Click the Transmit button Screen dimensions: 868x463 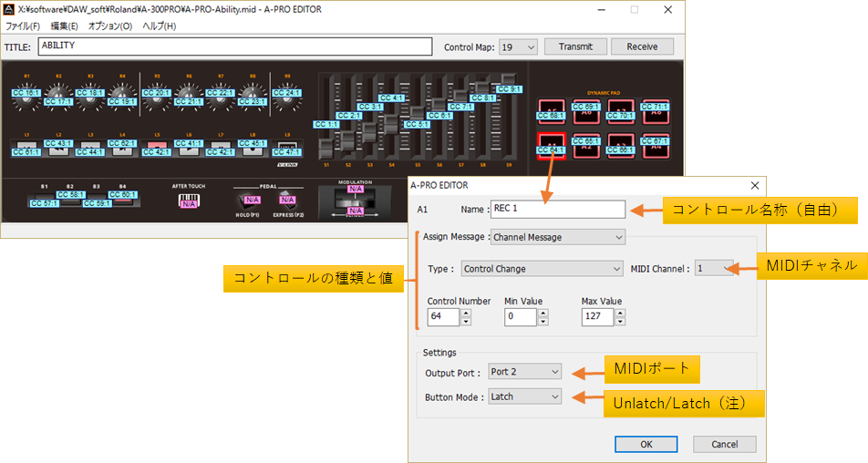[x=575, y=46]
